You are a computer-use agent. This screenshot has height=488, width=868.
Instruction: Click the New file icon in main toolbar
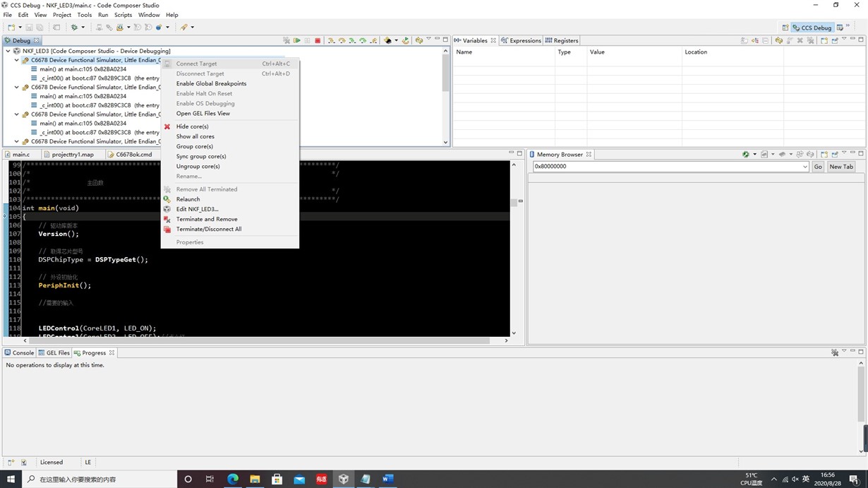[x=11, y=27]
